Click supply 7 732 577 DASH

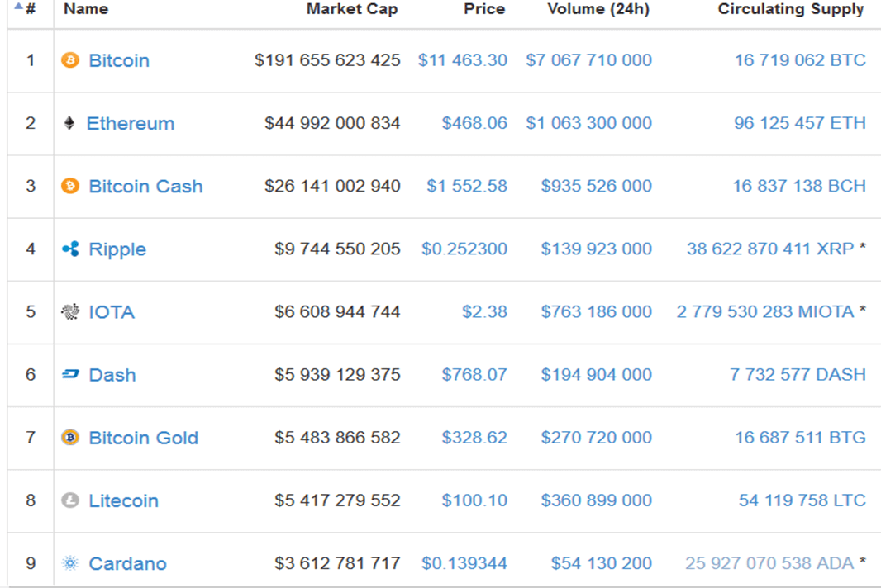click(x=798, y=375)
